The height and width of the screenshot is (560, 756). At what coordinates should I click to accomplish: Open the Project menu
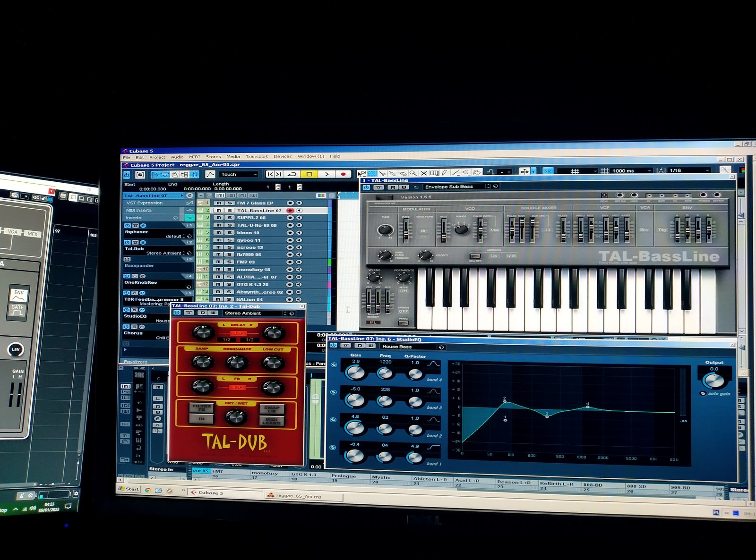coord(157,157)
